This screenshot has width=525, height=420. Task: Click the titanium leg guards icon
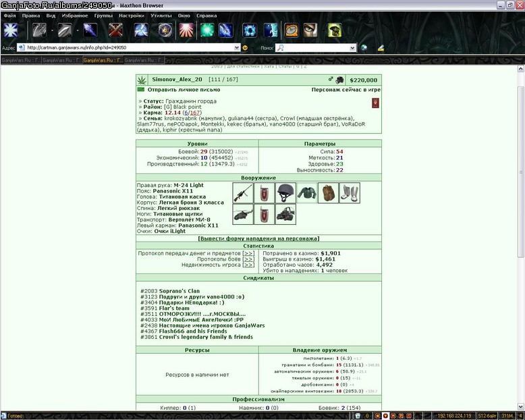pos(350,193)
